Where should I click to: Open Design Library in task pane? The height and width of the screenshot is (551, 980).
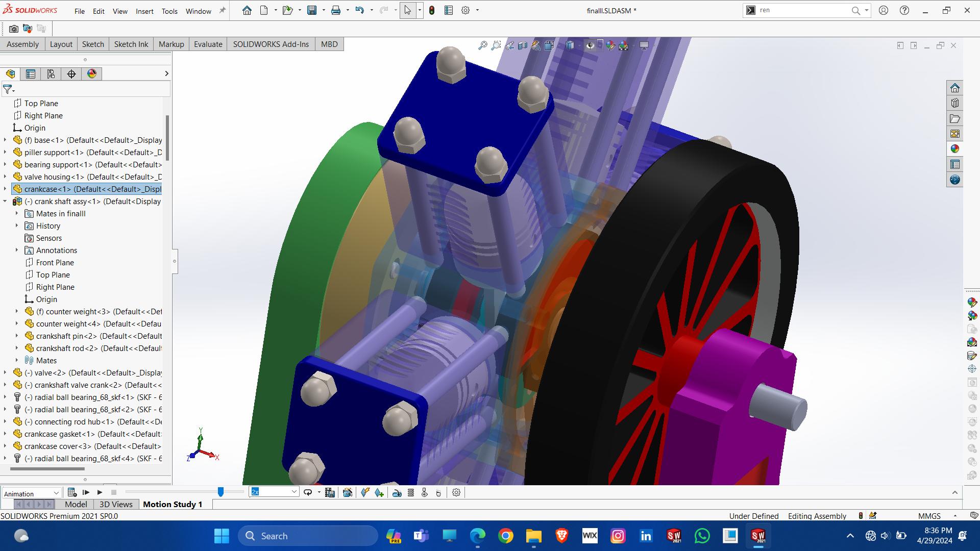point(955,103)
